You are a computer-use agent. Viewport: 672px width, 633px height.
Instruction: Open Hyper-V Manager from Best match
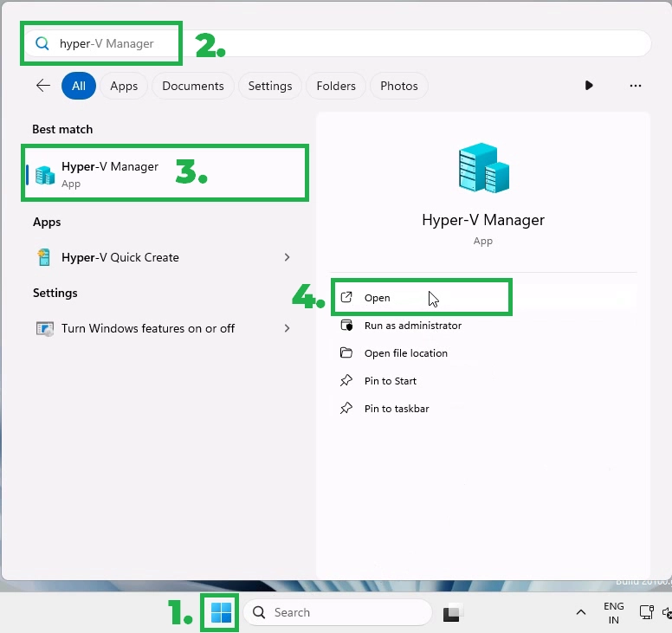[x=110, y=173]
